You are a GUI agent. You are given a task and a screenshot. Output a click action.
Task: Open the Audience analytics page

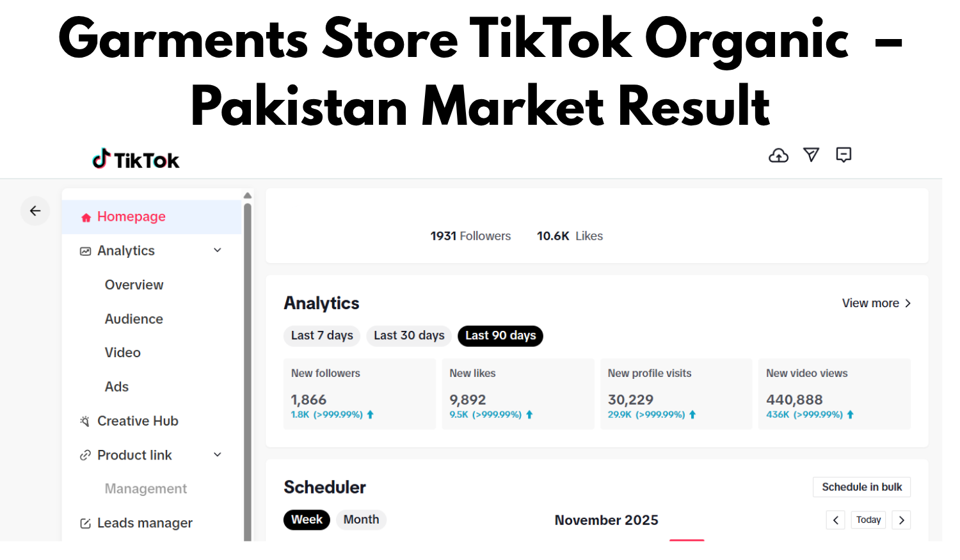pyautogui.click(x=134, y=319)
